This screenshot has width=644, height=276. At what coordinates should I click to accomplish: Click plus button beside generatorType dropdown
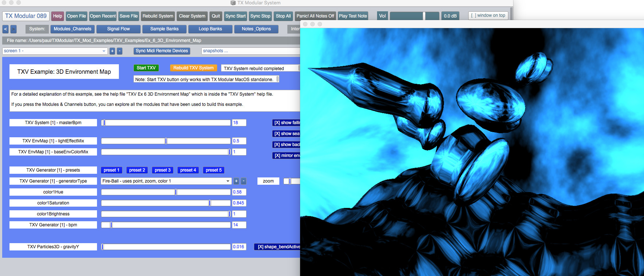tap(236, 181)
